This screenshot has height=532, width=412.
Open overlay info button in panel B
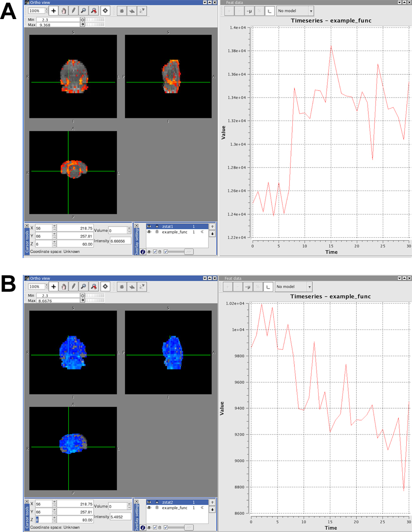coord(143,527)
